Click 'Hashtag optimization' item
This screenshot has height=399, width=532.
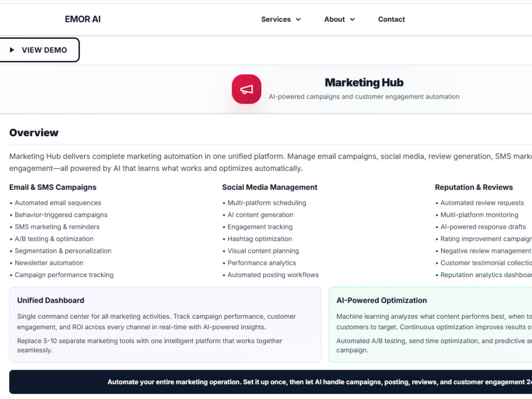(x=260, y=239)
